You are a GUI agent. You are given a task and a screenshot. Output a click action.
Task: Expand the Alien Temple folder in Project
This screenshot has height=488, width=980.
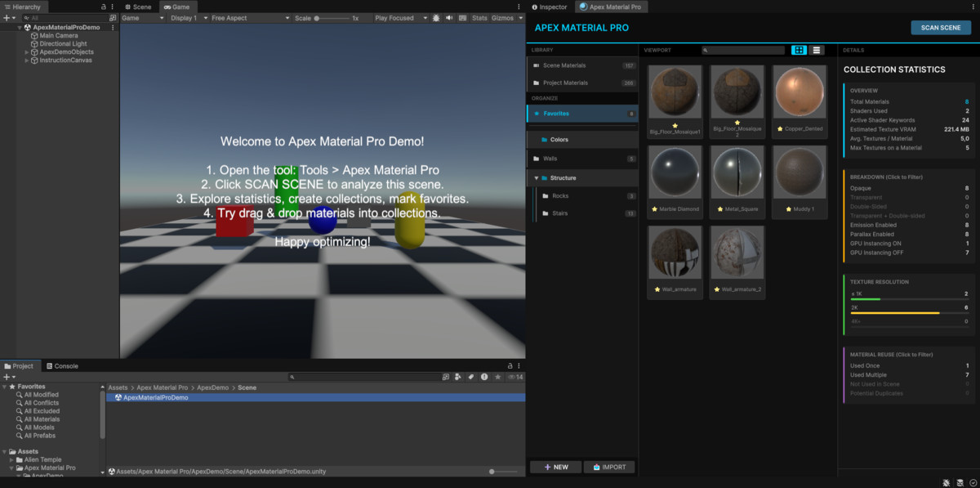11,459
